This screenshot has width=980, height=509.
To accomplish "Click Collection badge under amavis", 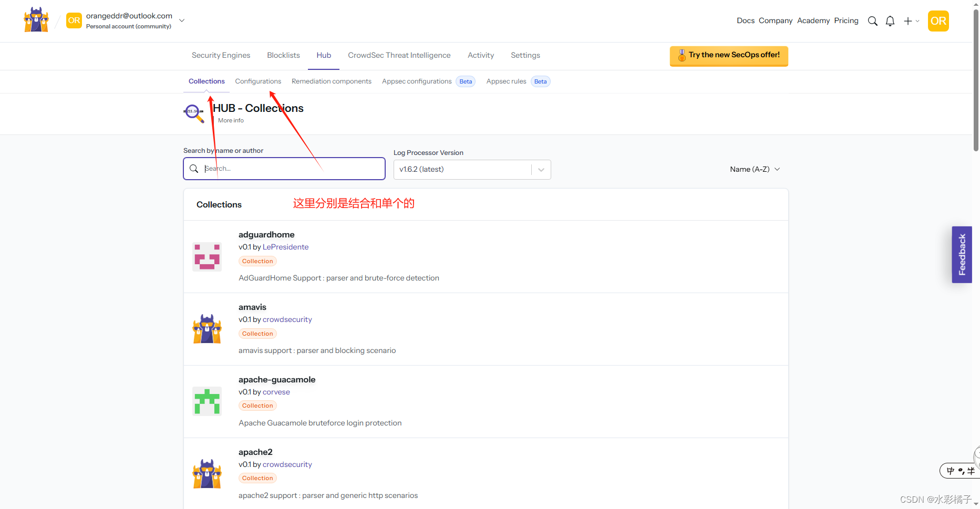I will [257, 334].
